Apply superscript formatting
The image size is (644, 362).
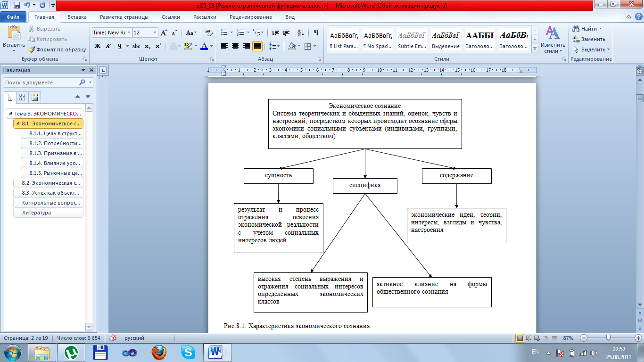click(x=158, y=46)
